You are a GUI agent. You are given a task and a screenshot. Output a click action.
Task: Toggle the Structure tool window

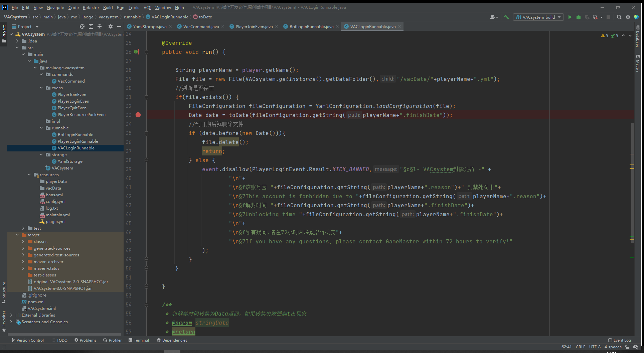[x=4, y=291]
